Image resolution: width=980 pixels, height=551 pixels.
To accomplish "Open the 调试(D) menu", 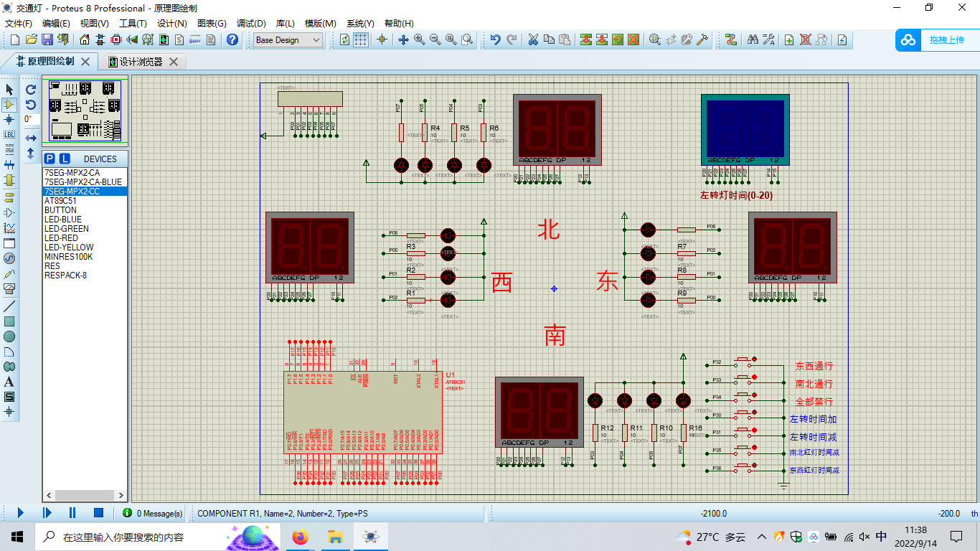I will pos(251,23).
